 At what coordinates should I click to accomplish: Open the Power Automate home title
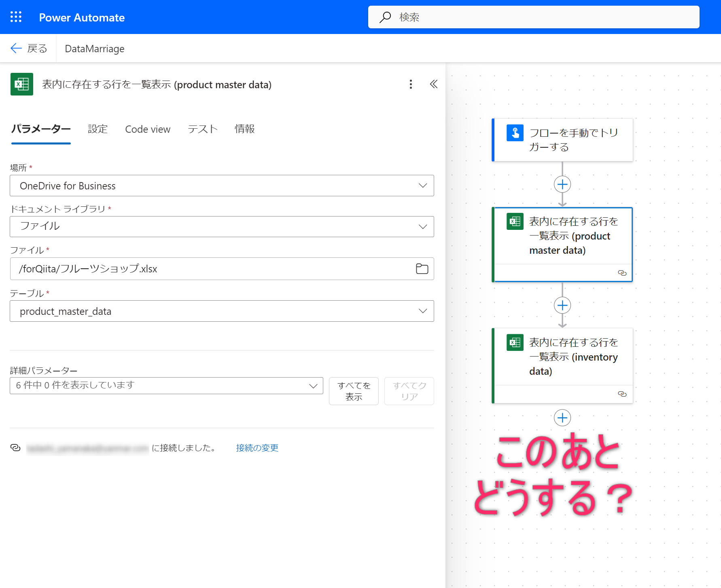tap(82, 17)
